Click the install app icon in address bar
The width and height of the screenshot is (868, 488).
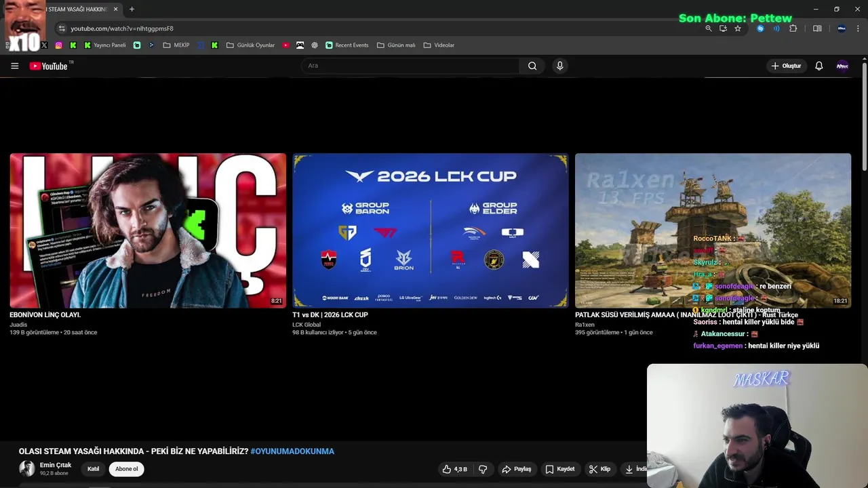click(723, 28)
